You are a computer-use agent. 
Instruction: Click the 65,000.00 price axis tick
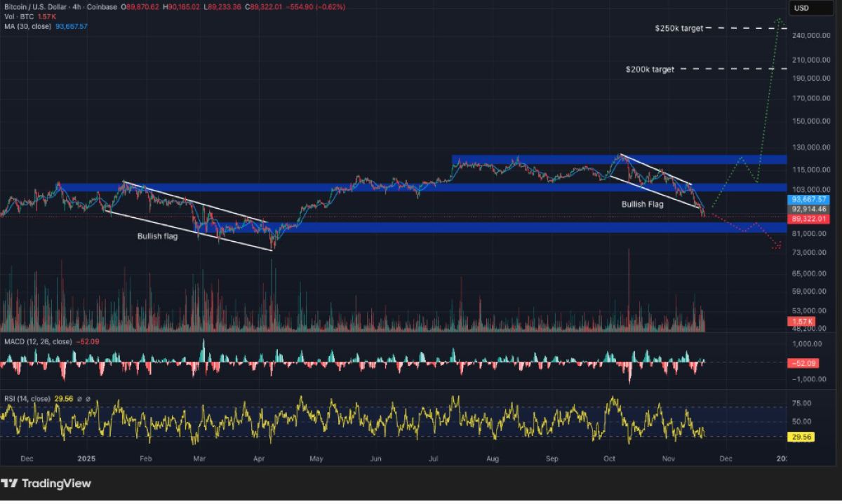tap(810, 273)
